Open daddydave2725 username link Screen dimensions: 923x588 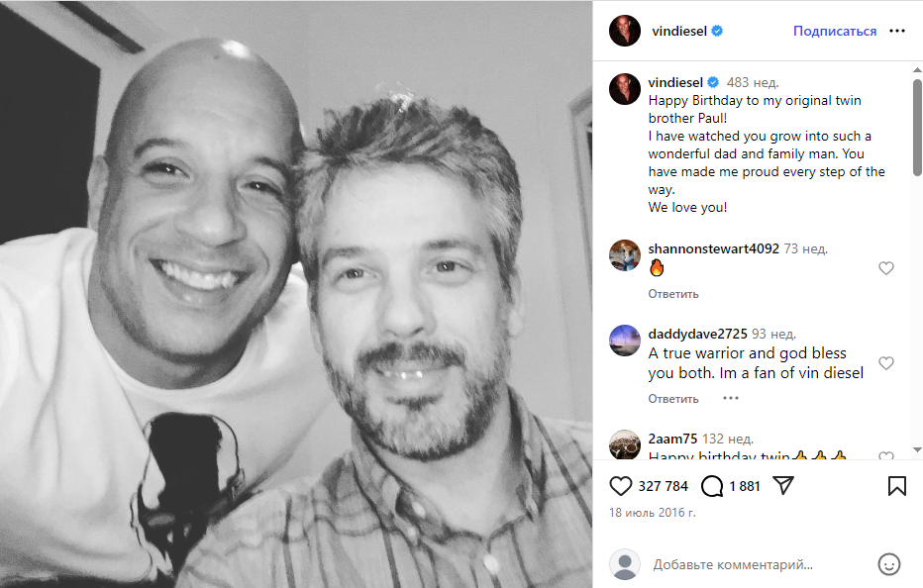(697, 334)
